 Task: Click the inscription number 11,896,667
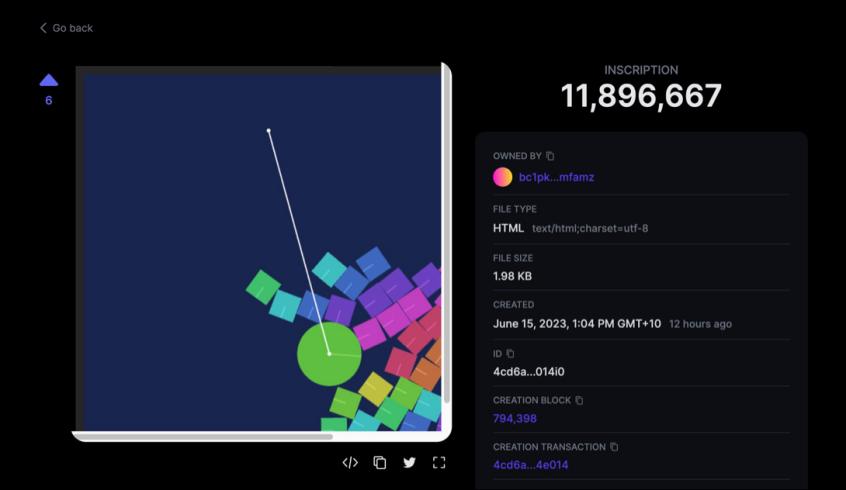point(640,96)
